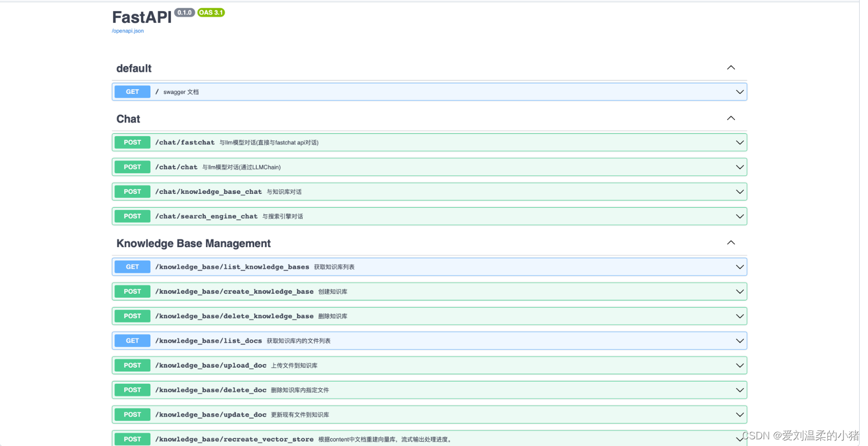Expand the /chat/fastchat row arrow

click(740, 143)
